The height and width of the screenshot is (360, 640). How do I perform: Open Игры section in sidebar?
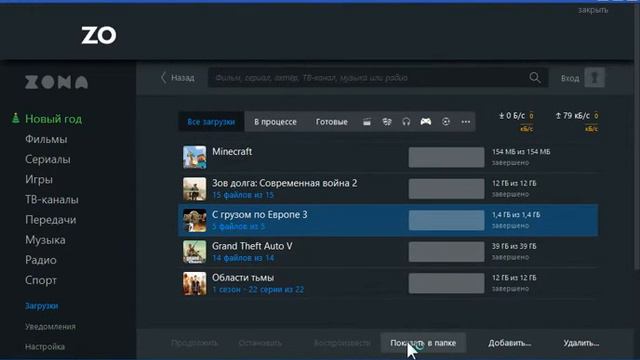point(39,180)
